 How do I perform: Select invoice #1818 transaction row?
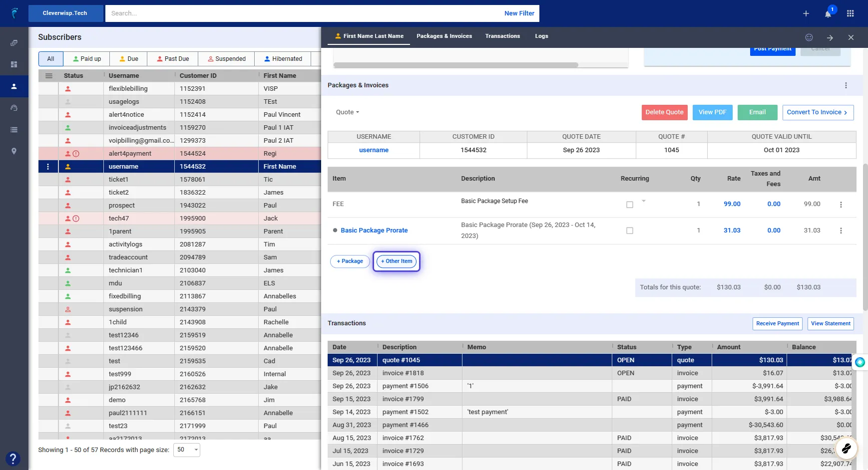click(x=590, y=373)
